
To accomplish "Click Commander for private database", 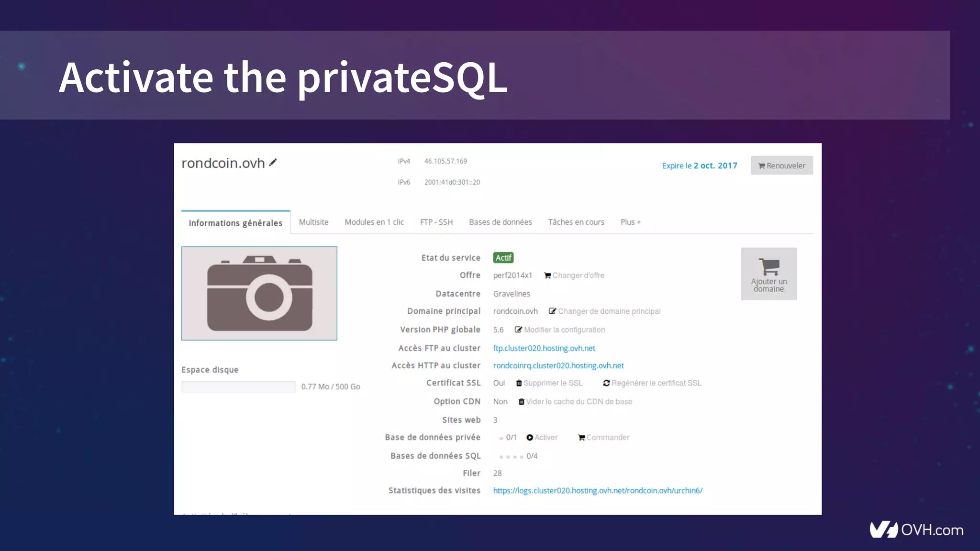I will (x=604, y=438).
